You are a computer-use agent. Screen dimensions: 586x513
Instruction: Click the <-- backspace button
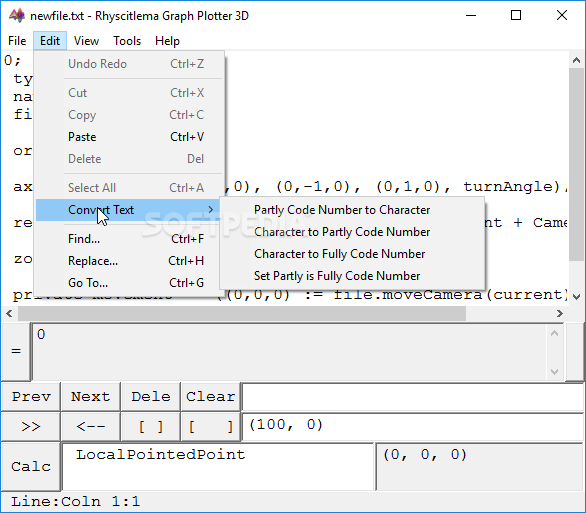click(90, 426)
